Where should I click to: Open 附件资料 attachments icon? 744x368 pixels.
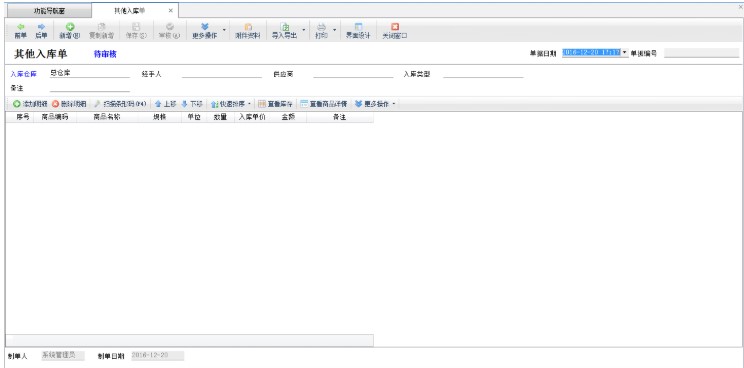(248, 27)
